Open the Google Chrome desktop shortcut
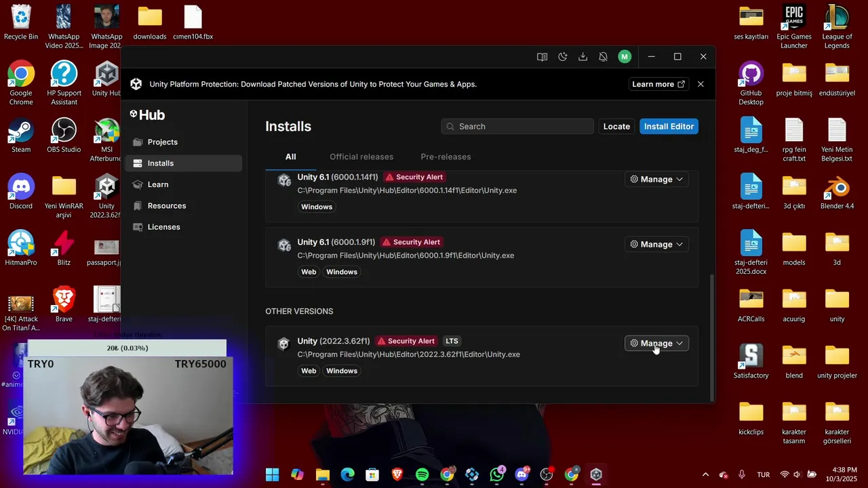Viewport: 868px width, 488px height. (21, 83)
